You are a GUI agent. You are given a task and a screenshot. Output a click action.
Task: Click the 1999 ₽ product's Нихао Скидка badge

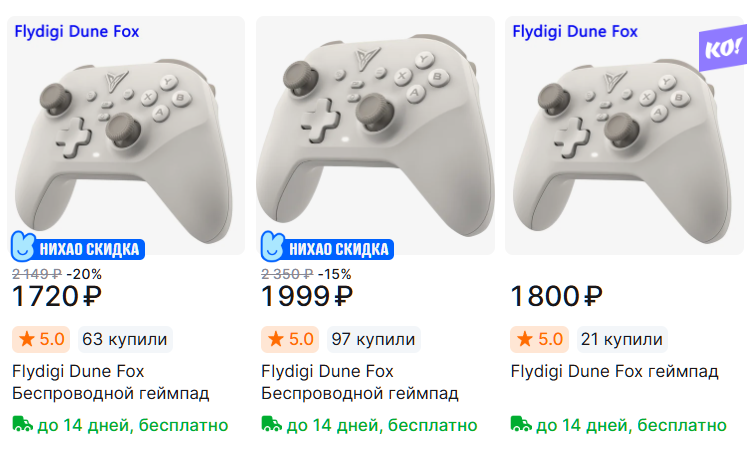point(325,247)
